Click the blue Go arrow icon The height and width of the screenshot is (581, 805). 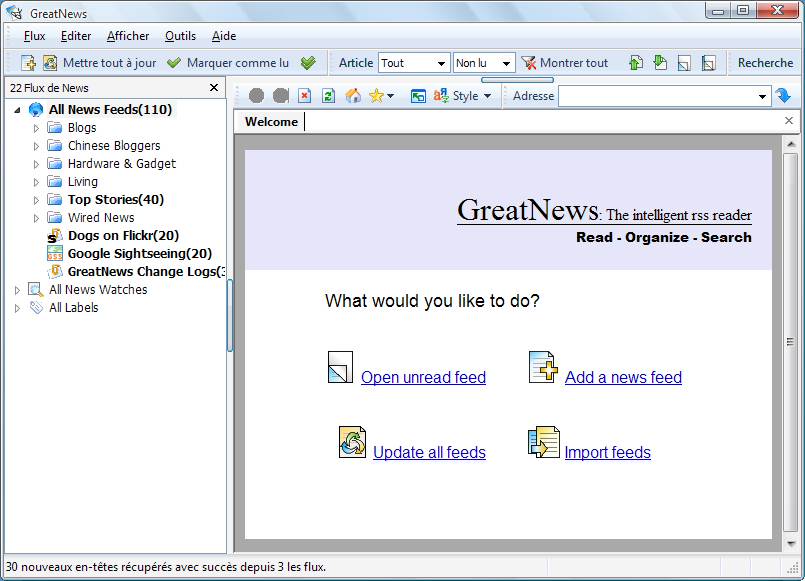[783, 95]
